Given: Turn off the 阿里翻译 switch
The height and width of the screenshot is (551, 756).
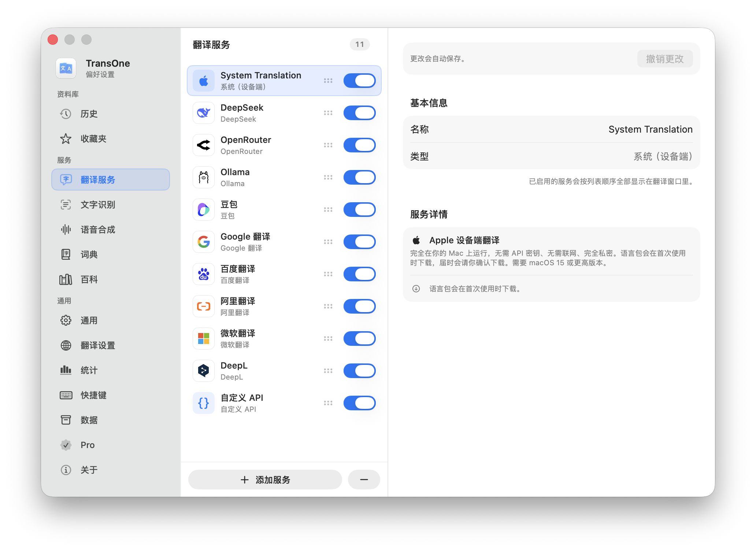Looking at the screenshot, I should tap(360, 306).
